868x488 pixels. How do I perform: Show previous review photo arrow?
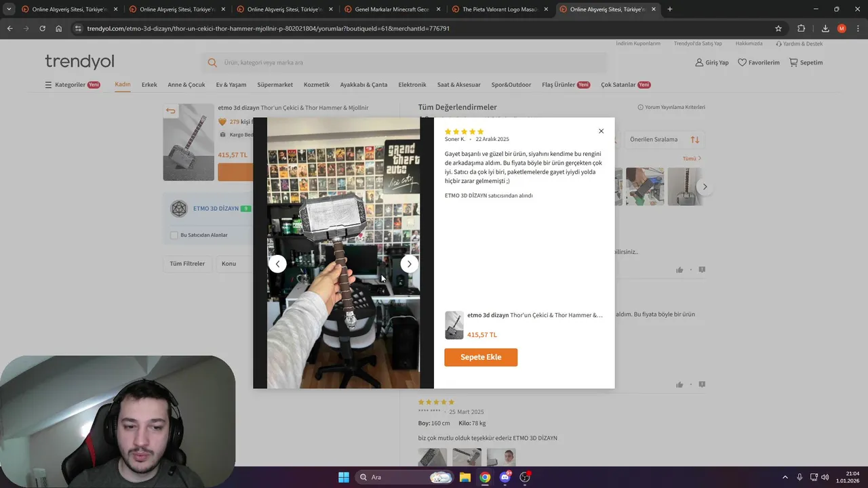coord(277,264)
